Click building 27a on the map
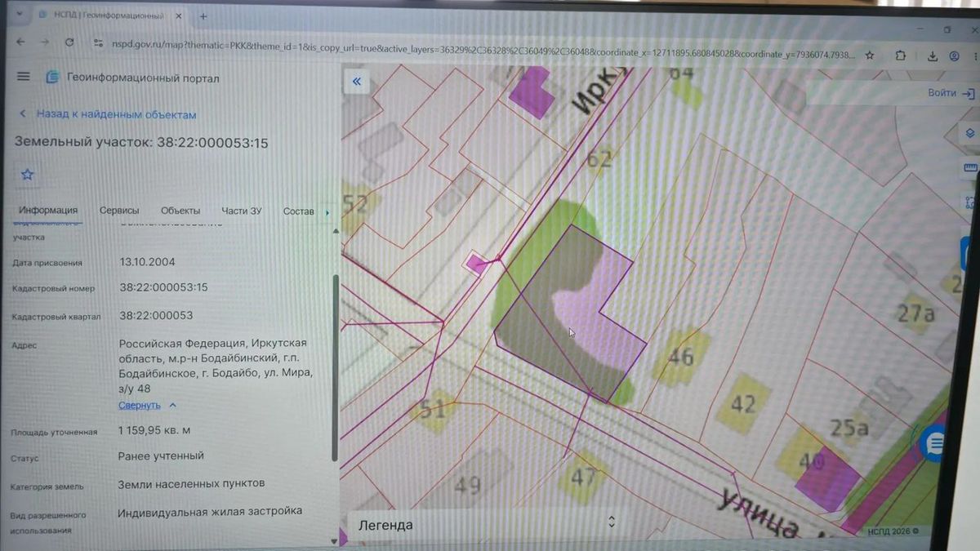This screenshot has width=980, height=551. [x=915, y=313]
